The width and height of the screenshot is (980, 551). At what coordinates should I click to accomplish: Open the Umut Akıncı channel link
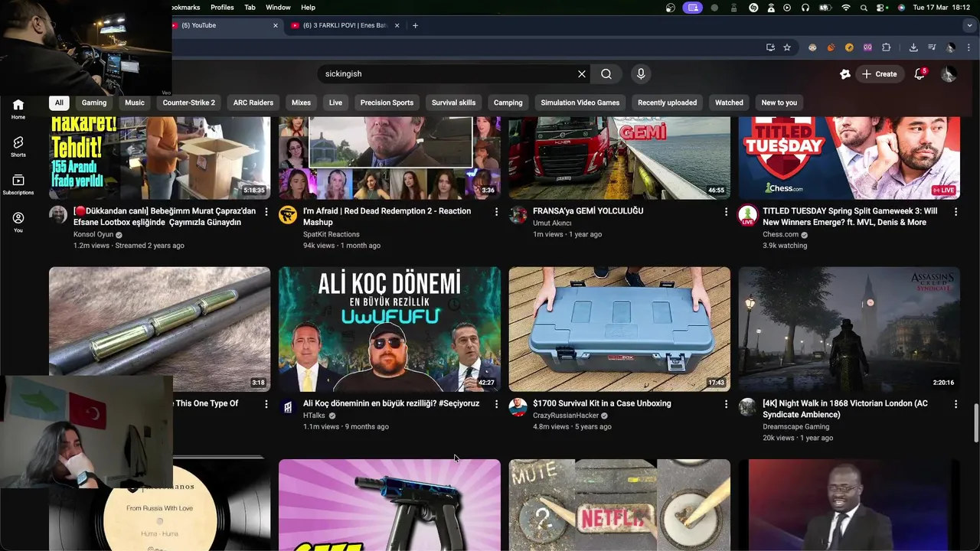552,223
